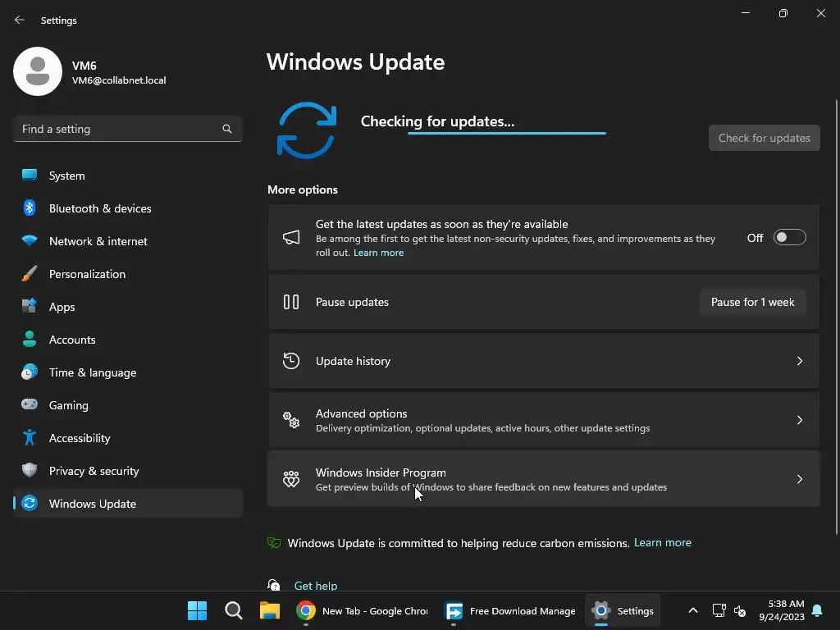The height and width of the screenshot is (630, 840).
Task: Click the back arrow in Settings header
Action: click(x=20, y=20)
